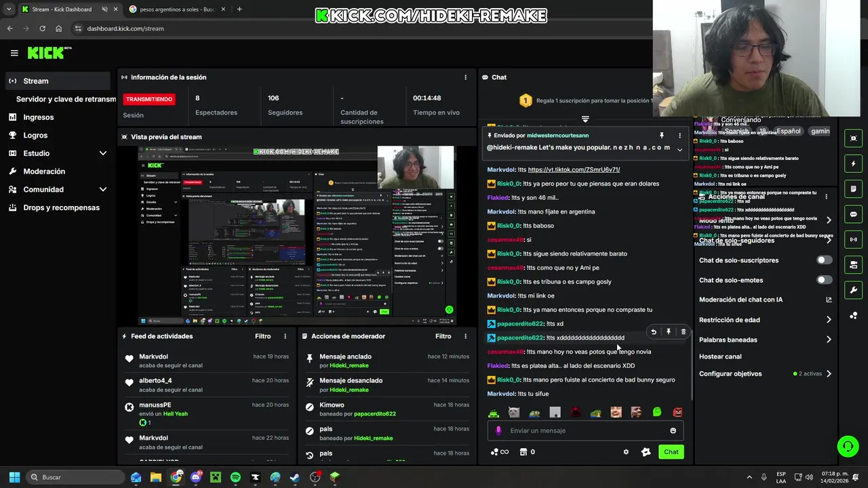Screen dimensions: 868x488
Task: Click midwesterncourtesann sender name
Action: click(557, 136)
